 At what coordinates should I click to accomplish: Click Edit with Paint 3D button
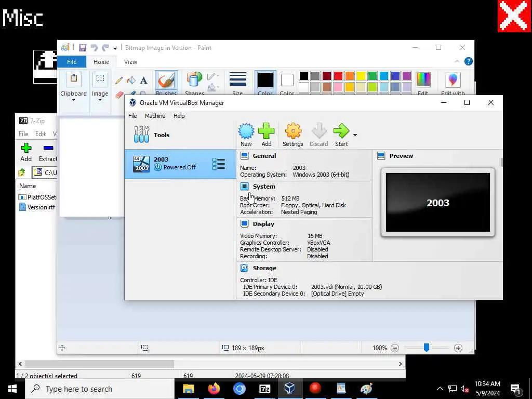tap(453, 83)
